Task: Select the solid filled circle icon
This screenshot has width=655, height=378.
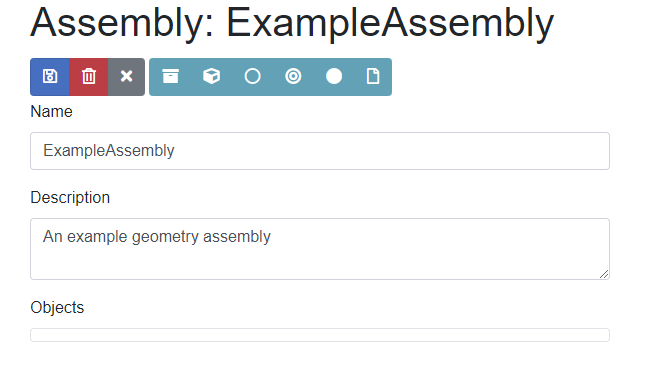Action: 334,77
